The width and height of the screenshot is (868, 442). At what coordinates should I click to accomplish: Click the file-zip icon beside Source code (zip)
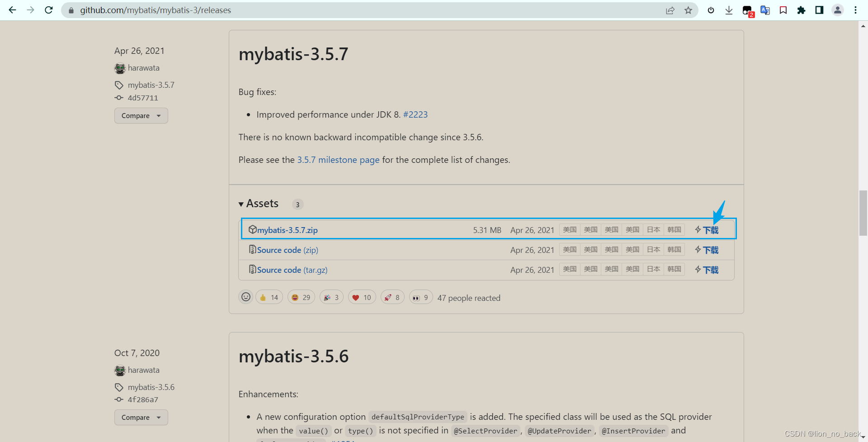[x=253, y=249]
